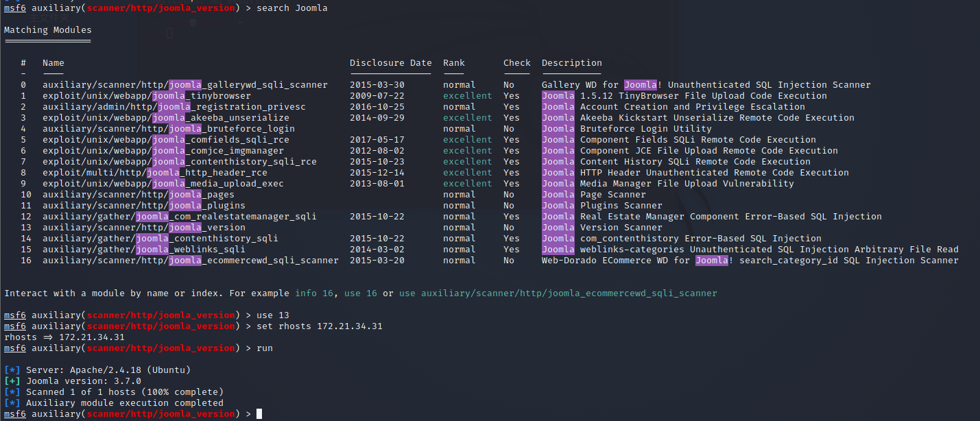Click Joomla Account Creation and Privilege Escalation description
980x421 pixels.
[x=673, y=107]
